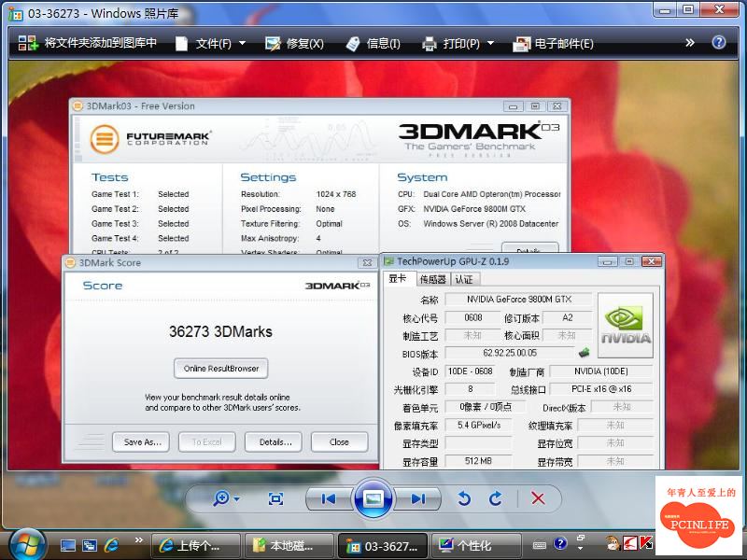Click the Switch Between Windows icon
Viewport: 747px width, 560px height.
coord(89,545)
